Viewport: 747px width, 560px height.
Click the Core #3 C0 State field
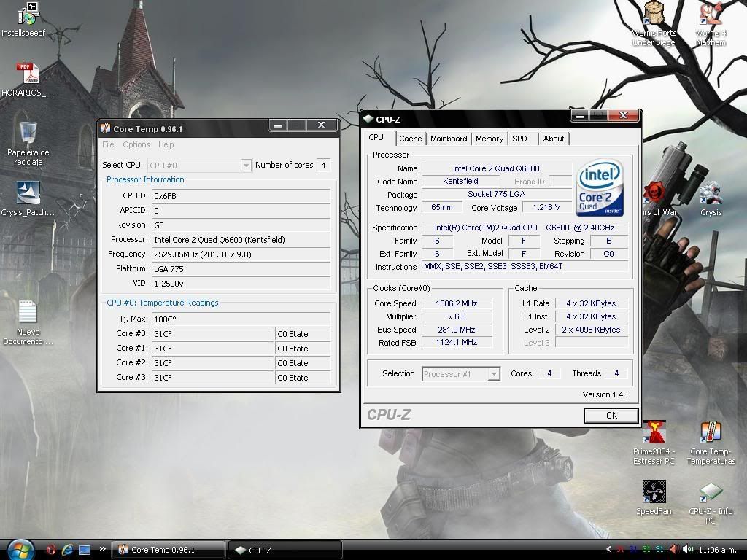(303, 378)
